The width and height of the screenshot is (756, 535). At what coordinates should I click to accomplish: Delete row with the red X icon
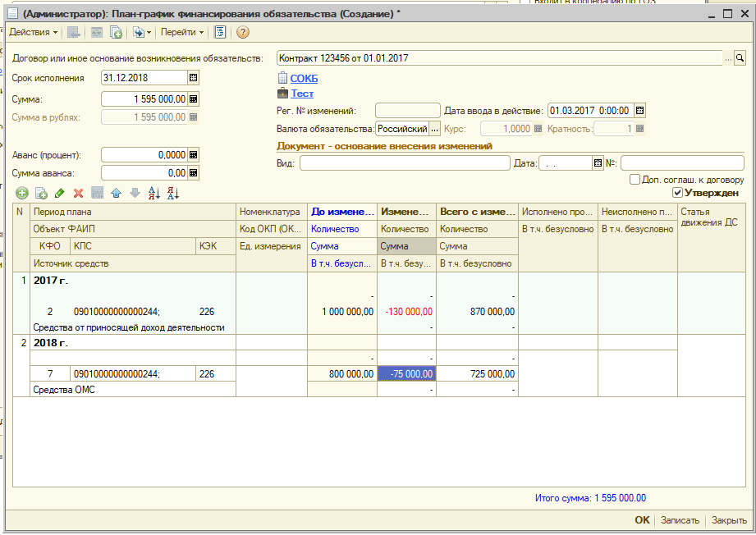pyautogui.click(x=79, y=193)
